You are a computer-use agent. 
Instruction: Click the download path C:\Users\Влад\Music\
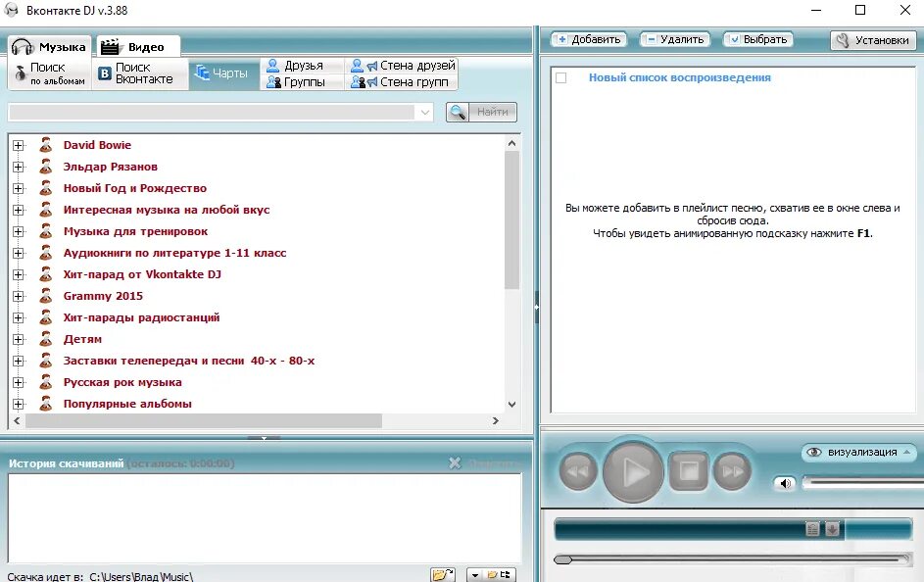coord(141,577)
